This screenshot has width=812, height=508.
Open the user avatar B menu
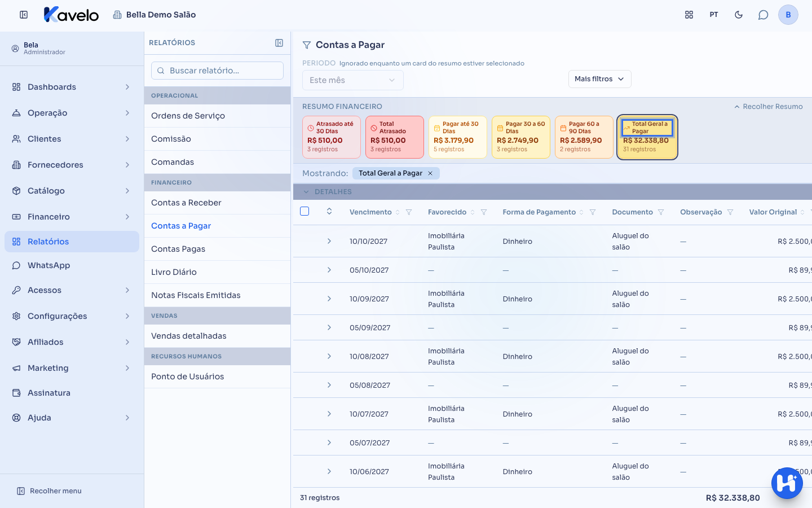pos(788,15)
